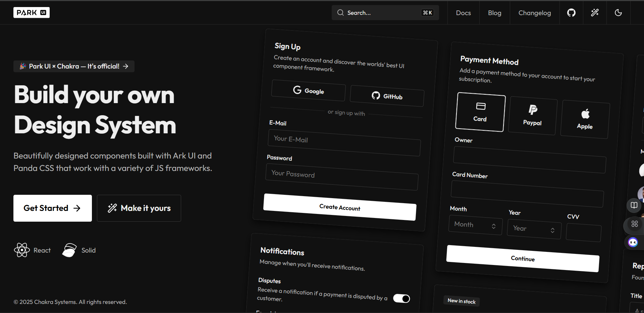
Task: Click the React text label
Action: (42, 250)
